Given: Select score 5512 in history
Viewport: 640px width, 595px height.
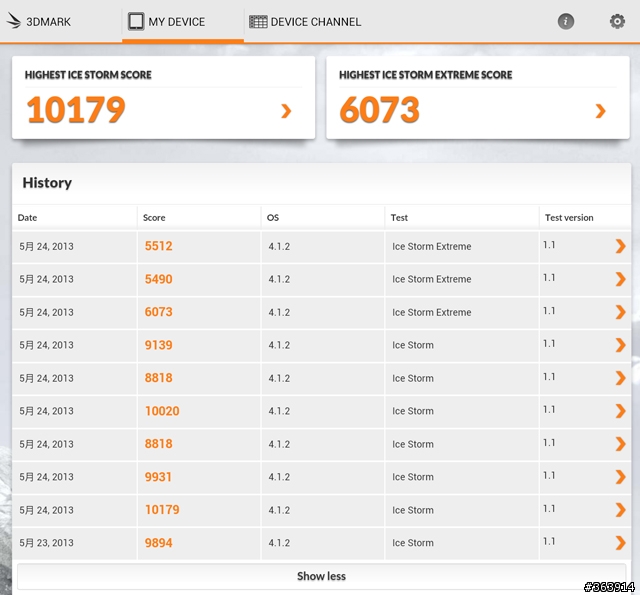Looking at the screenshot, I should [158, 246].
